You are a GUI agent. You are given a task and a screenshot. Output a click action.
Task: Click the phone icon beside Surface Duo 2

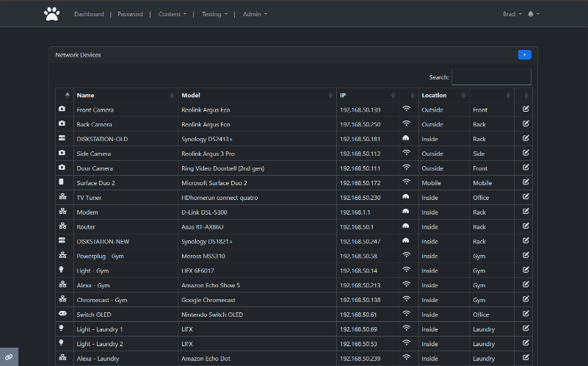(61, 182)
